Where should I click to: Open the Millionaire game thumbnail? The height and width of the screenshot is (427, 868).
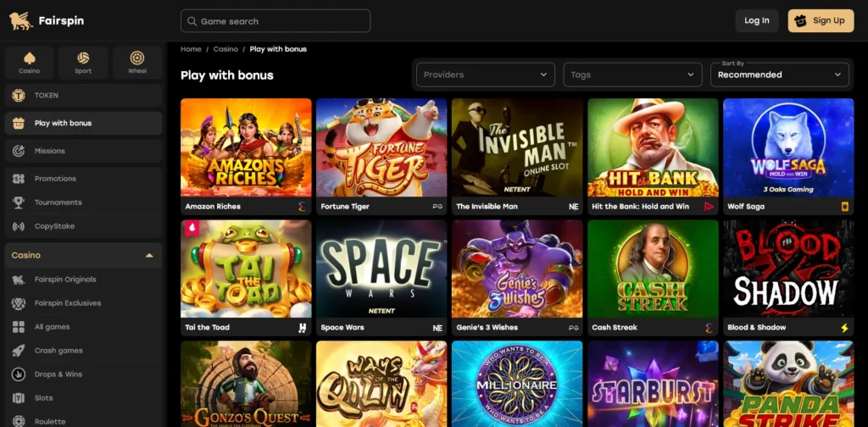tap(517, 384)
